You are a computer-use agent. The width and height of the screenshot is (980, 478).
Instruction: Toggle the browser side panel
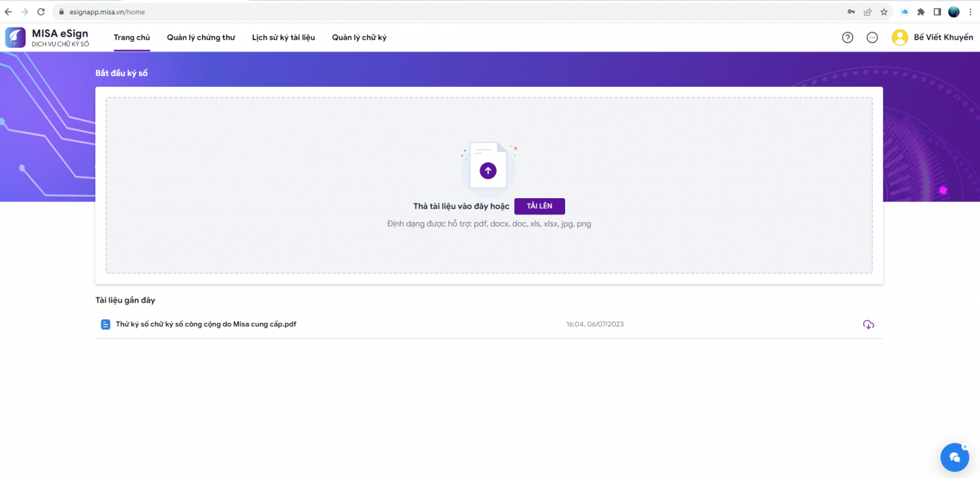(937, 12)
